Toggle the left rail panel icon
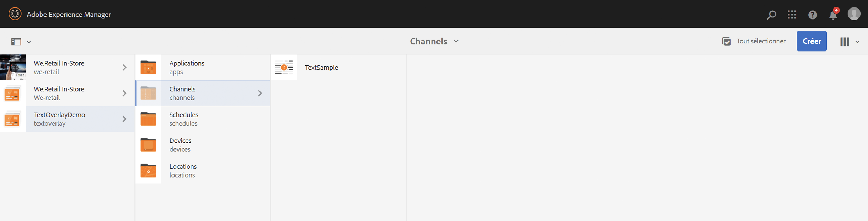868x221 pixels. [x=16, y=42]
